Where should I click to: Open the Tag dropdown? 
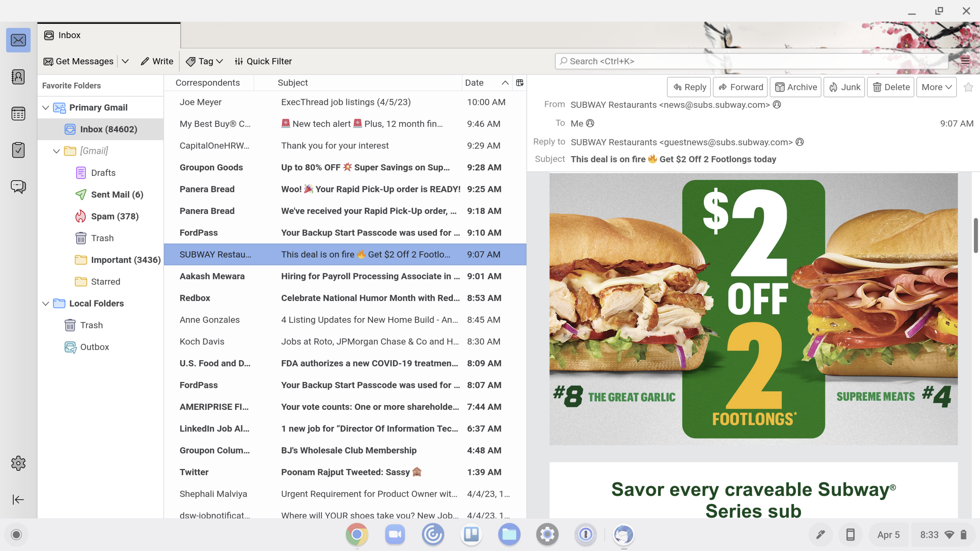(204, 61)
